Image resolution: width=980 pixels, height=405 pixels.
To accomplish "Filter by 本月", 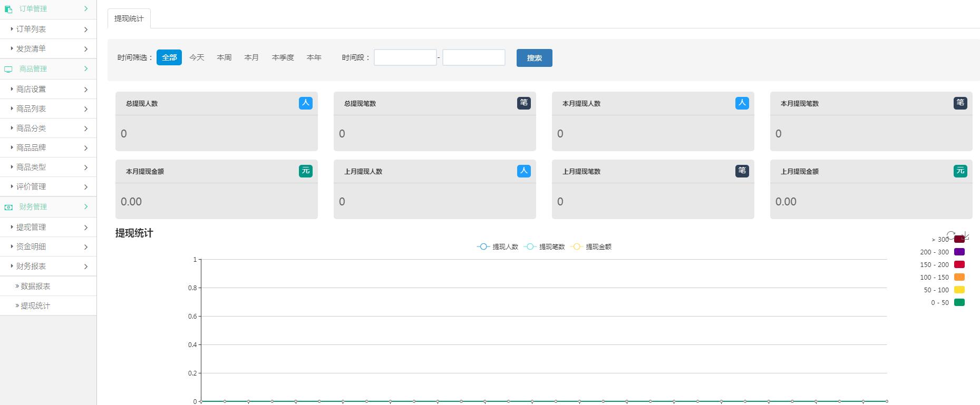I will click(251, 57).
